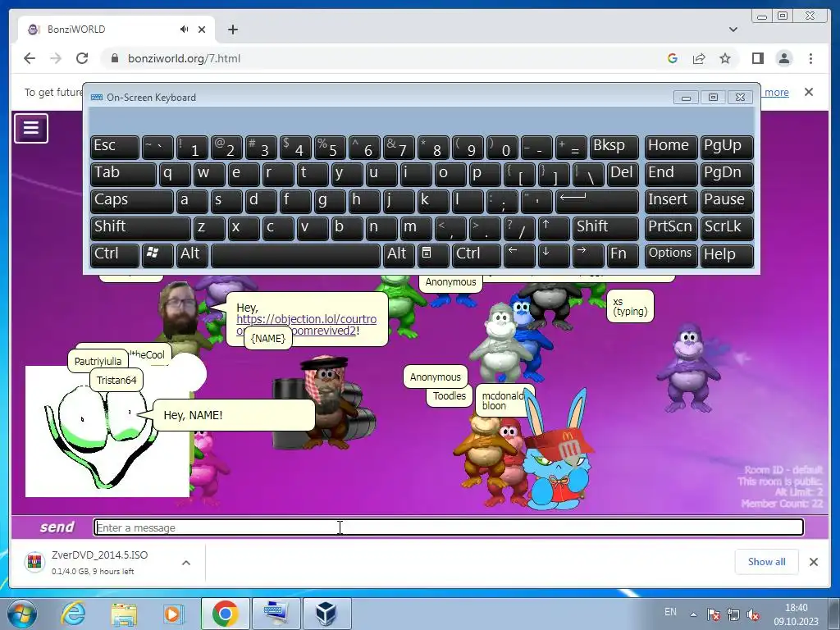
Task: Expand the tab search chevron
Action: tap(733, 30)
